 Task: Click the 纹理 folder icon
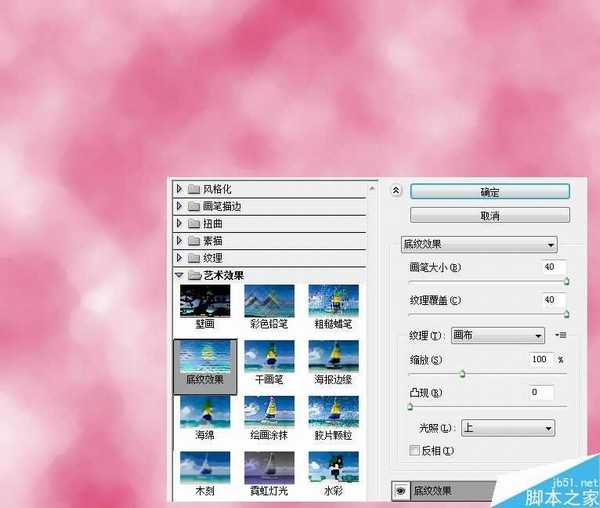[194, 258]
